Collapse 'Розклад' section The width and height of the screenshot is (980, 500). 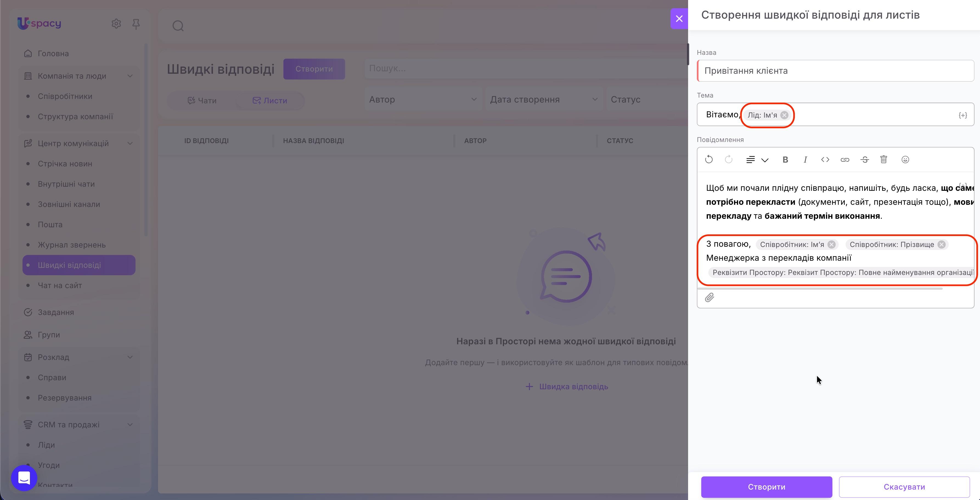[x=130, y=357]
